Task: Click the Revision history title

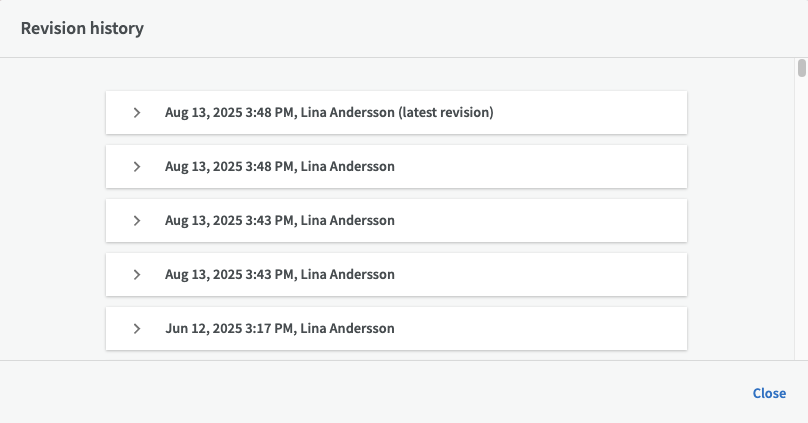Action: point(83,28)
